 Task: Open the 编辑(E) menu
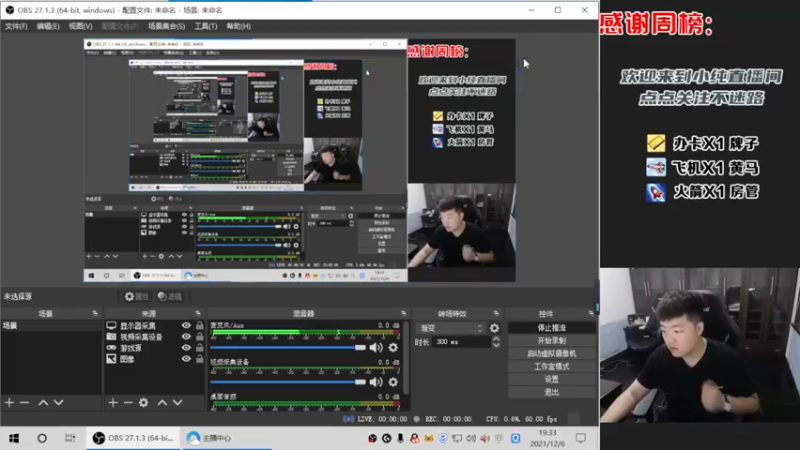click(x=48, y=26)
